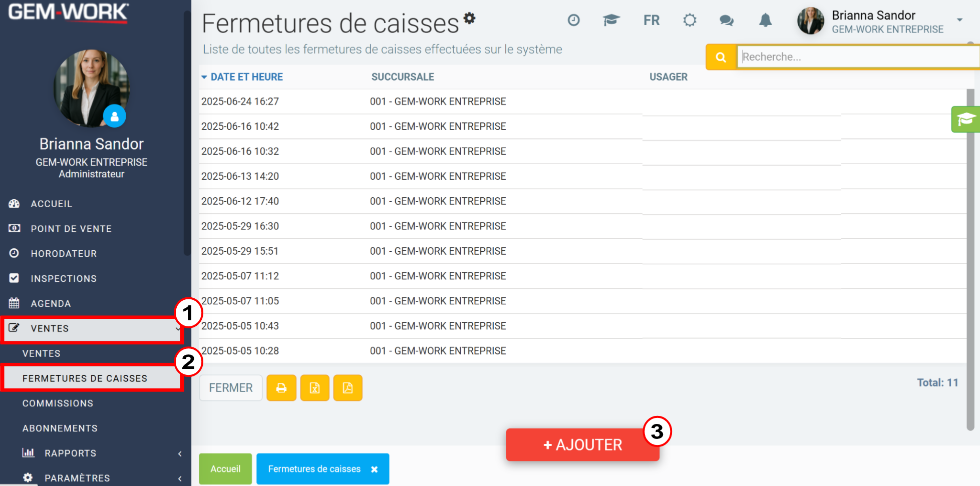Screen dimensions: 980x486
Task: Select the closure dated 2025-05-05 10:28
Action: point(582,351)
